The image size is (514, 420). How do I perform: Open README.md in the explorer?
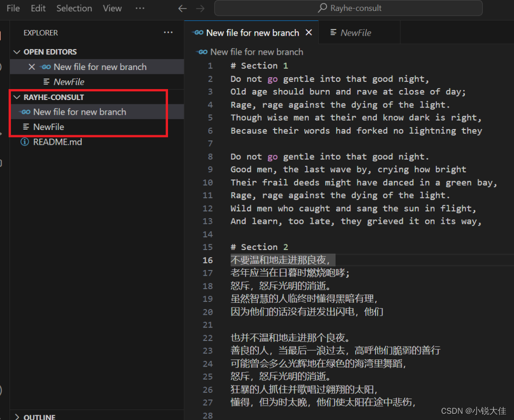[x=97, y=142]
